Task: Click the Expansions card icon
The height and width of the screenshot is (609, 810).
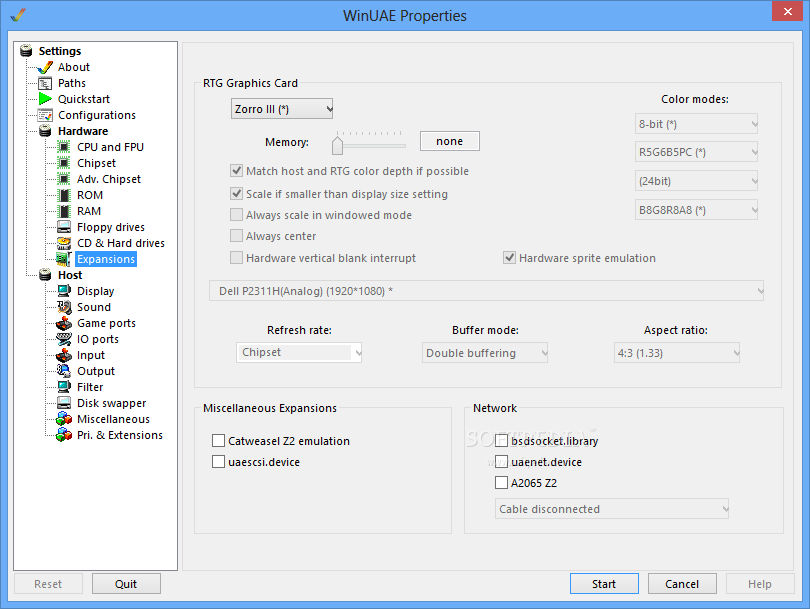Action: (x=64, y=259)
